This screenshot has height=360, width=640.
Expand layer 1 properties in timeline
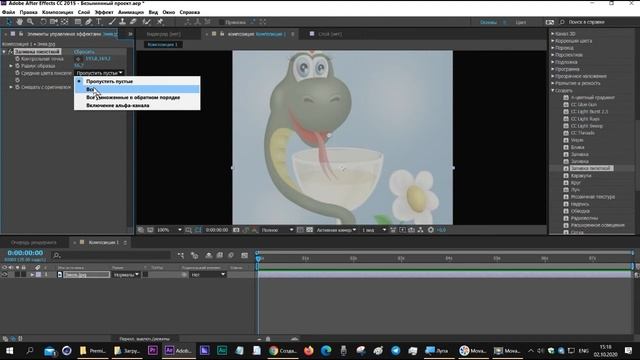tap(32, 275)
